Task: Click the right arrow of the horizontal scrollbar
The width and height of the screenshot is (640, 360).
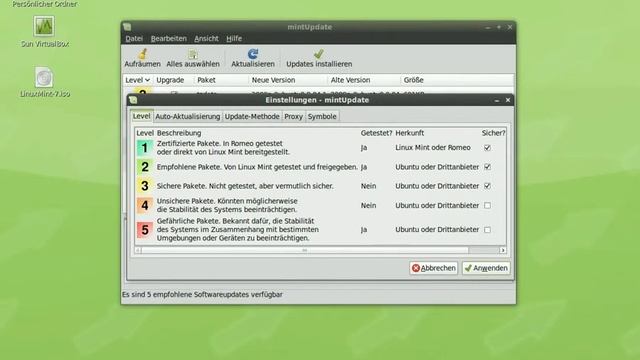Action: point(502,250)
